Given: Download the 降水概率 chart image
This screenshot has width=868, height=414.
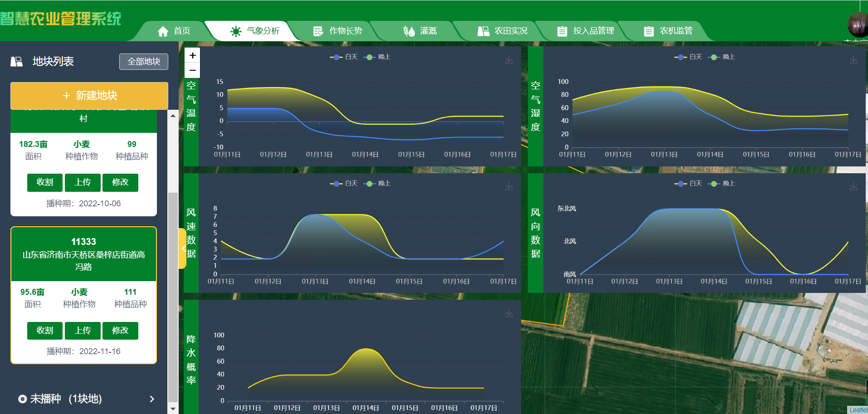Looking at the screenshot, I should pos(509,313).
